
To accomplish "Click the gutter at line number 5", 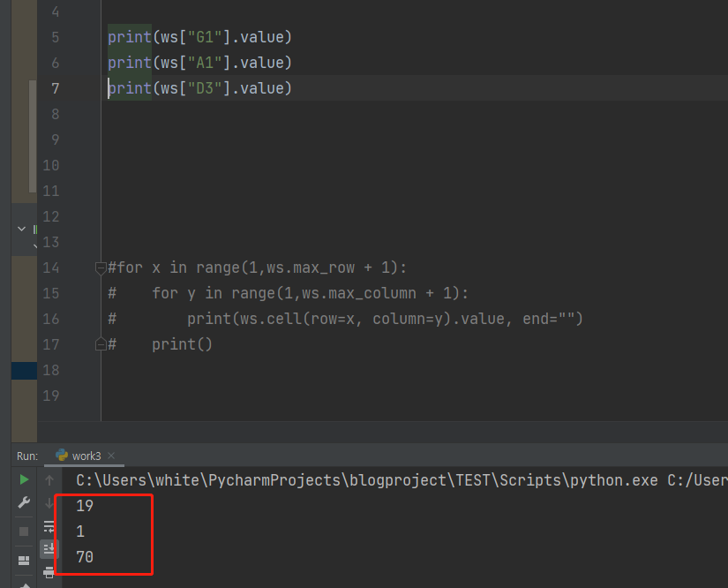I will point(56,37).
